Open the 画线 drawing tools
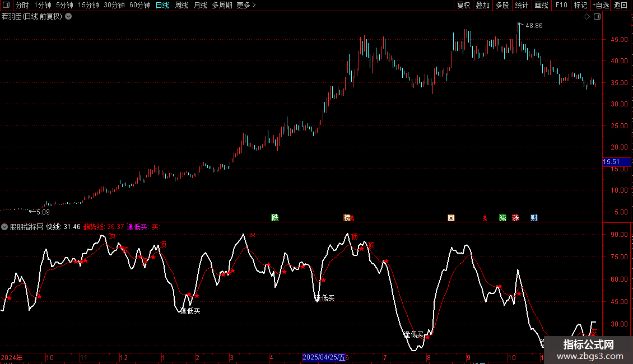Image resolution: width=633 pixels, height=364 pixels. tap(541, 5)
